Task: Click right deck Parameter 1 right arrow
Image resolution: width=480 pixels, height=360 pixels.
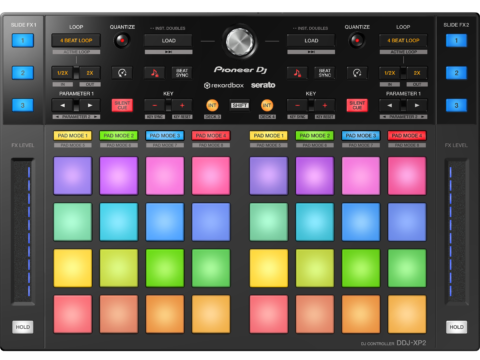Action: (x=417, y=105)
